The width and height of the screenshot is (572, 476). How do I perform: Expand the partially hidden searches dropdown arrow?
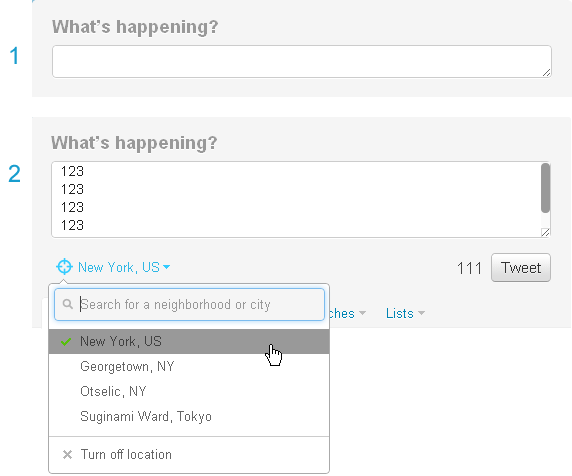[362, 313]
